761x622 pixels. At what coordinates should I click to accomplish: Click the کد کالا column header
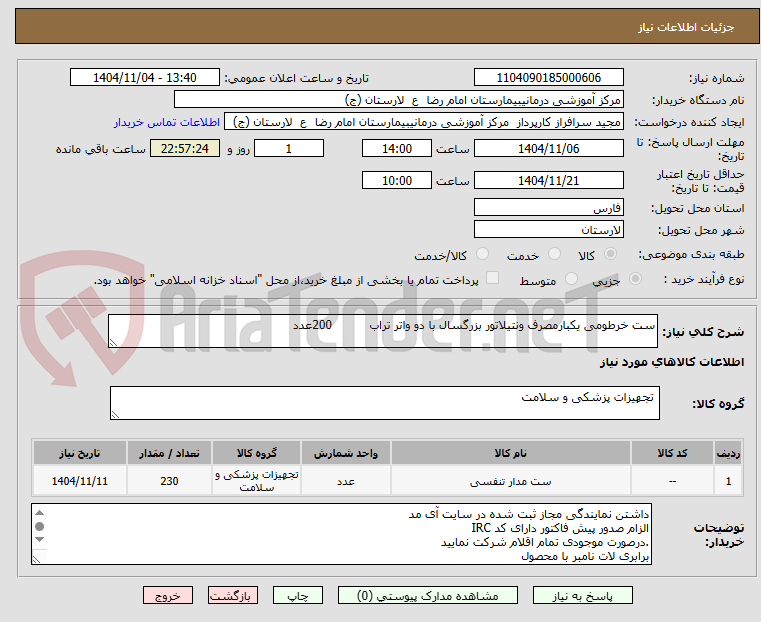(x=672, y=453)
